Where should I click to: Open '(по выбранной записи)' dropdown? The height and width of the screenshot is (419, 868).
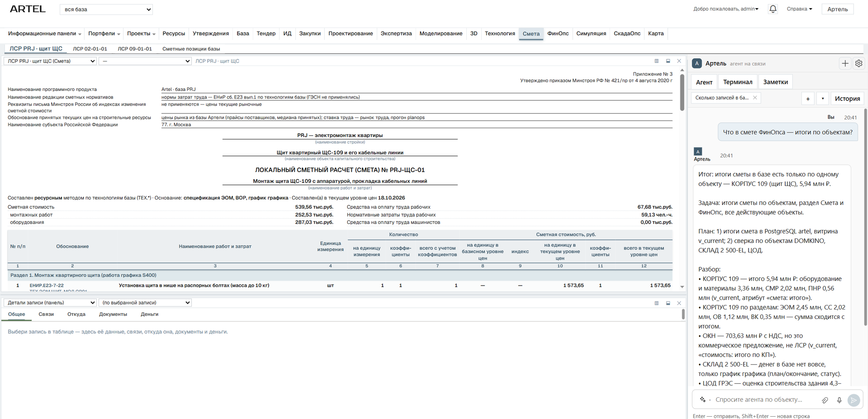(145, 303)
